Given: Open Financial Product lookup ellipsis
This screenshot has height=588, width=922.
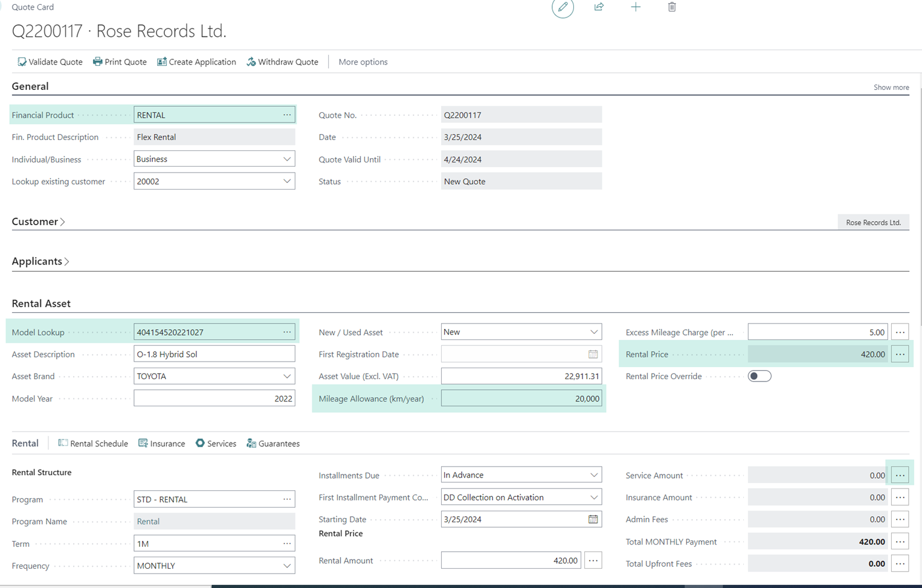Looking at the screenshot, I should pos(287,115).
